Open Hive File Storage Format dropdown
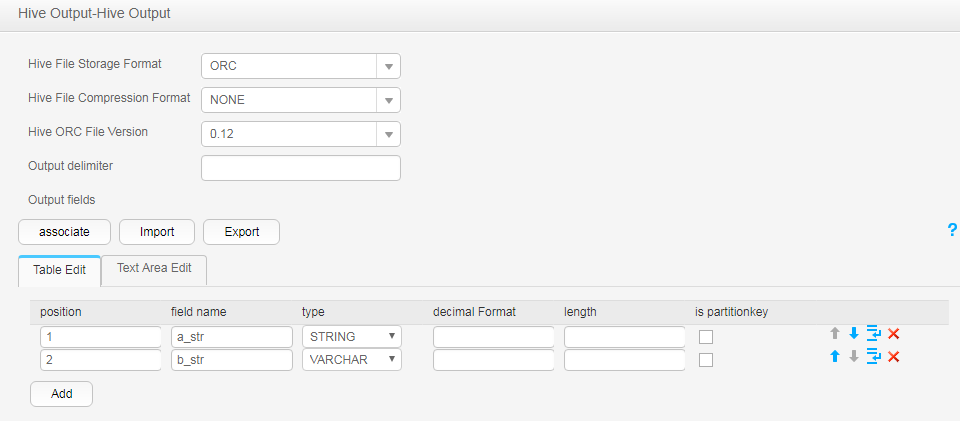 tap(301, 66)
